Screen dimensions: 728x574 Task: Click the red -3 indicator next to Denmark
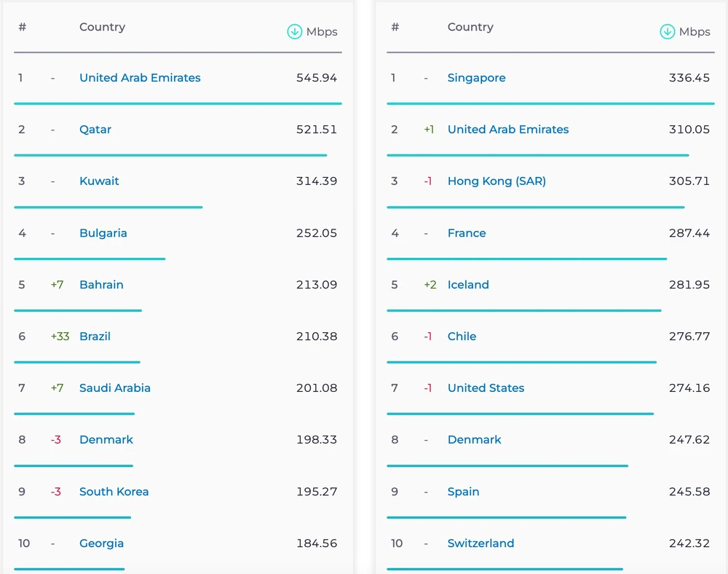click(56, 439)
